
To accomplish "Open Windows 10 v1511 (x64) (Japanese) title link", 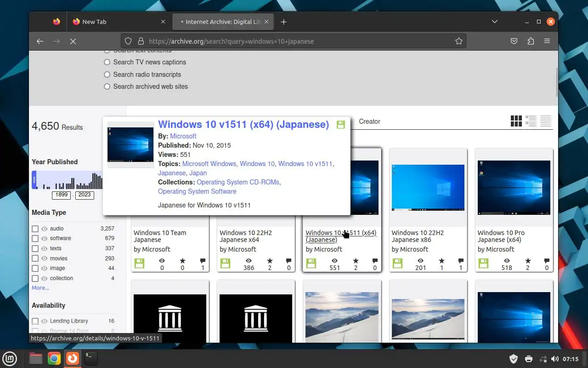I will coord(243,124).
